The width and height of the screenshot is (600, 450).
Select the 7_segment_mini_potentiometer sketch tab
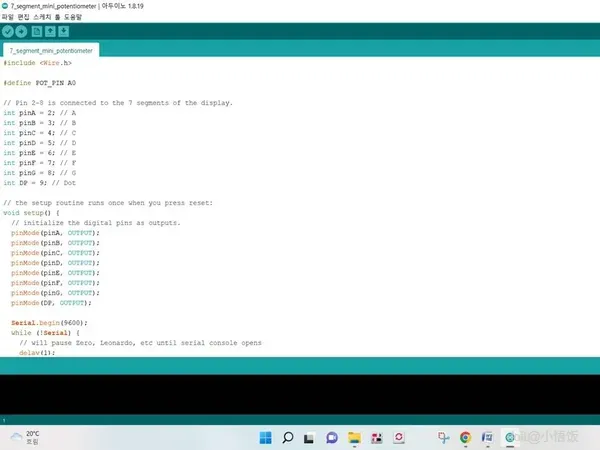(51, 51)
